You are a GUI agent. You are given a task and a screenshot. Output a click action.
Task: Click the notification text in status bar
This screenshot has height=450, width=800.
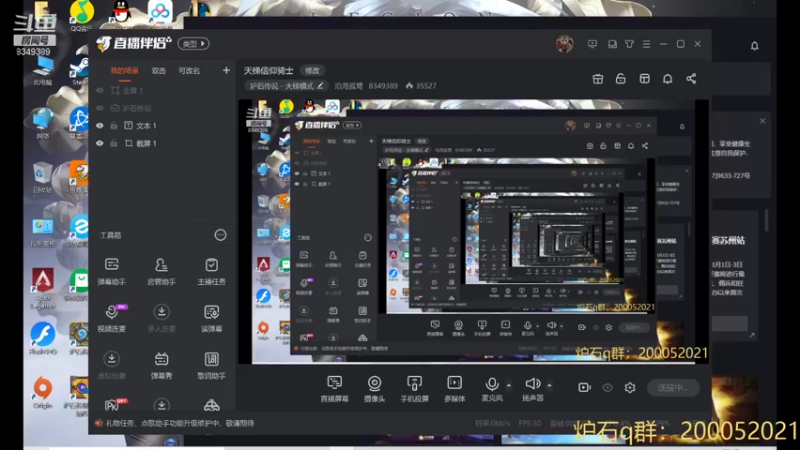click(180, 423)
